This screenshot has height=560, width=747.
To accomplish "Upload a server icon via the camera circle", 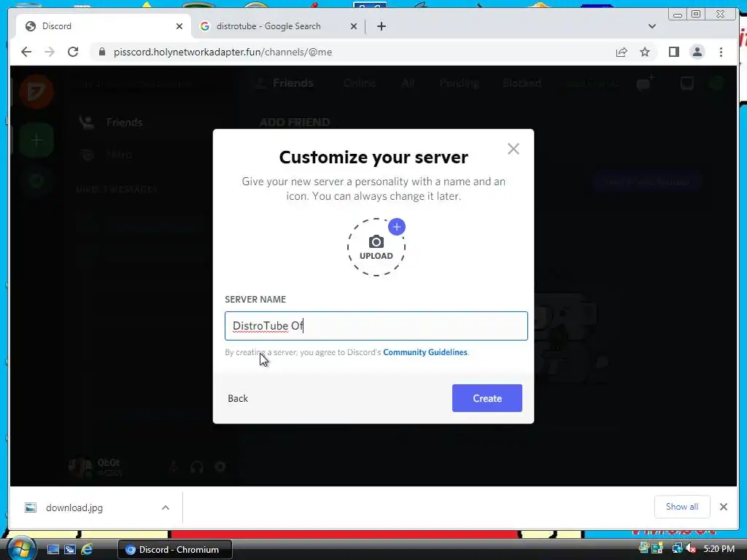I will coord(376,247).
